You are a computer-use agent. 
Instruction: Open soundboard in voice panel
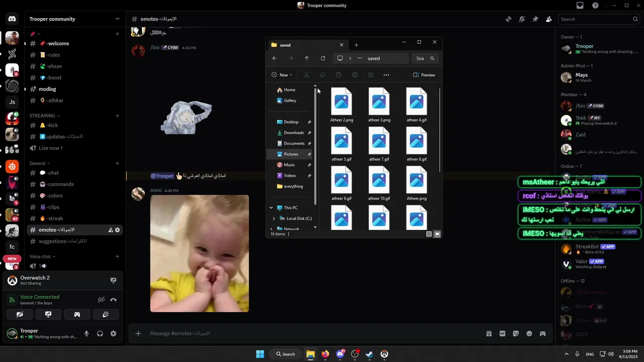tap(106, 314)
